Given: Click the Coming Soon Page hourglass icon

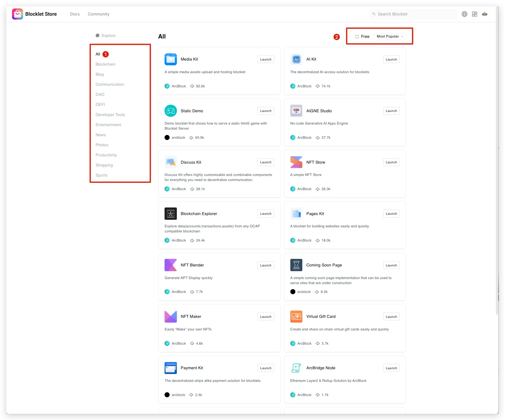Looking at the screenshot, I should [296, 265].
